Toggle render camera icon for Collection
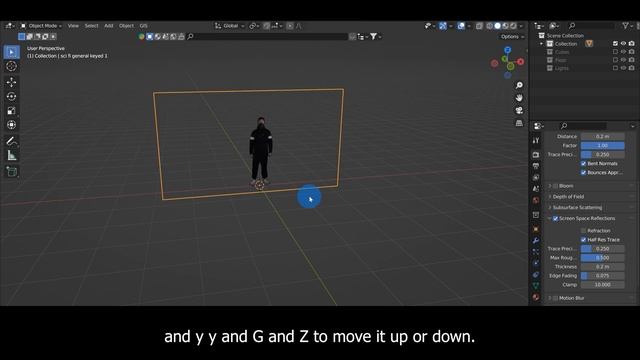Viewport: 640px width, 360px height. (x=631, y=44)
